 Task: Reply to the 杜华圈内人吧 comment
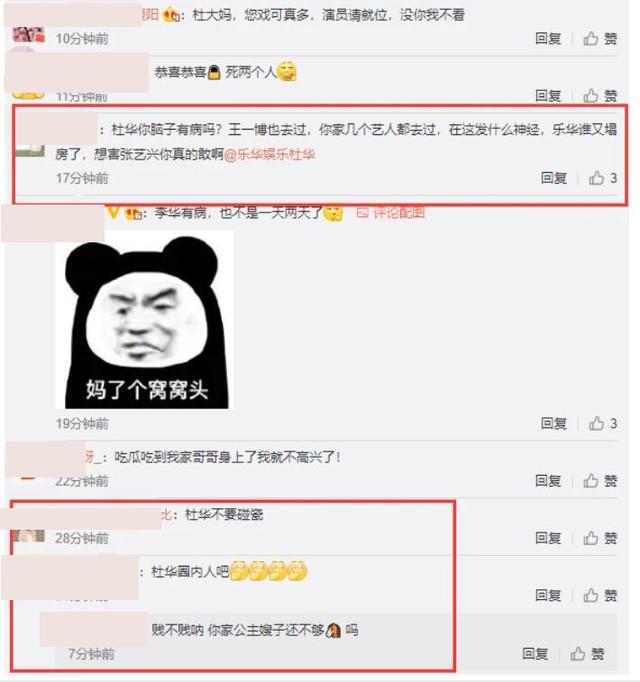point(548,595)
